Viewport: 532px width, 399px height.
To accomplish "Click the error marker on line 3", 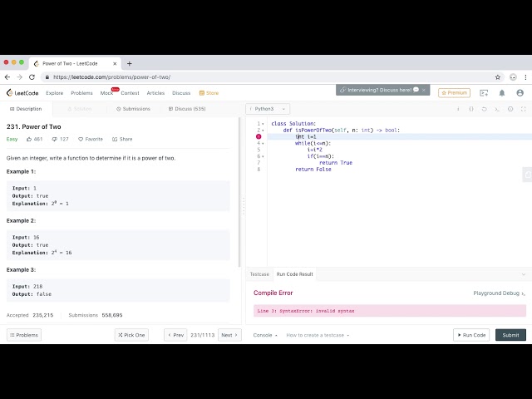I will pos(259,136).
